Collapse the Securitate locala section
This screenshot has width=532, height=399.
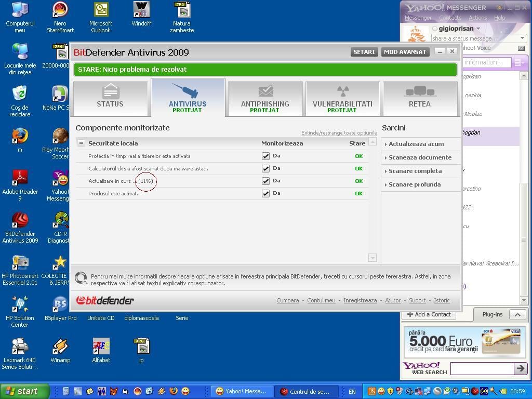tap(81, 143)
